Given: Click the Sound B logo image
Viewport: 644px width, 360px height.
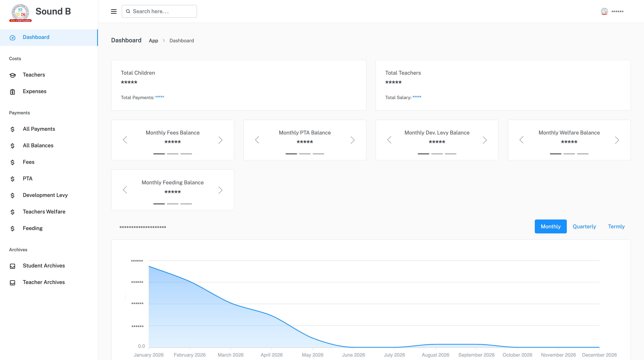Looking at the screenshot, I should click(21, 13).
